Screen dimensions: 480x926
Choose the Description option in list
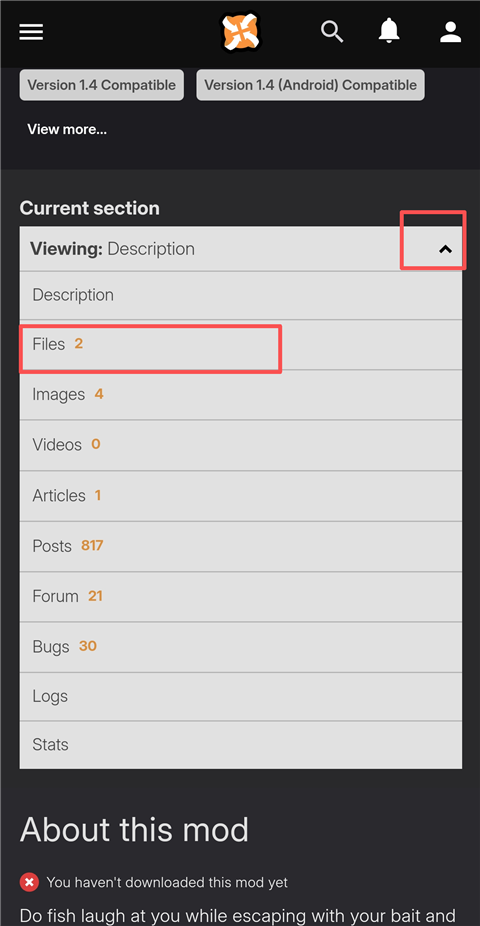click(x=241, y=295)
